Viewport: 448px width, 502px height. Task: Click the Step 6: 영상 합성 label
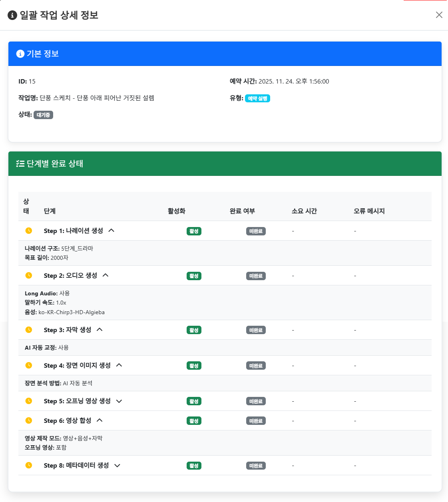coord(68,420)
